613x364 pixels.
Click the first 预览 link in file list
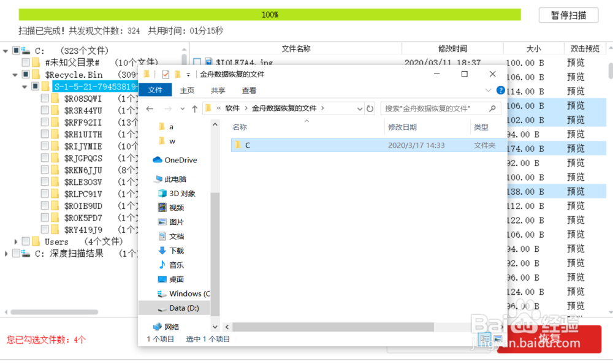575,63
